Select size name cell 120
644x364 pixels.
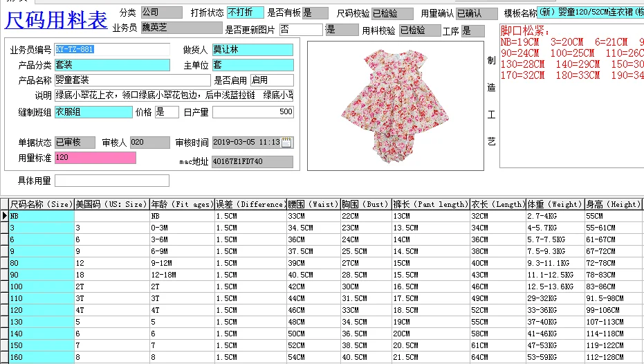click(x=42, y=310)
